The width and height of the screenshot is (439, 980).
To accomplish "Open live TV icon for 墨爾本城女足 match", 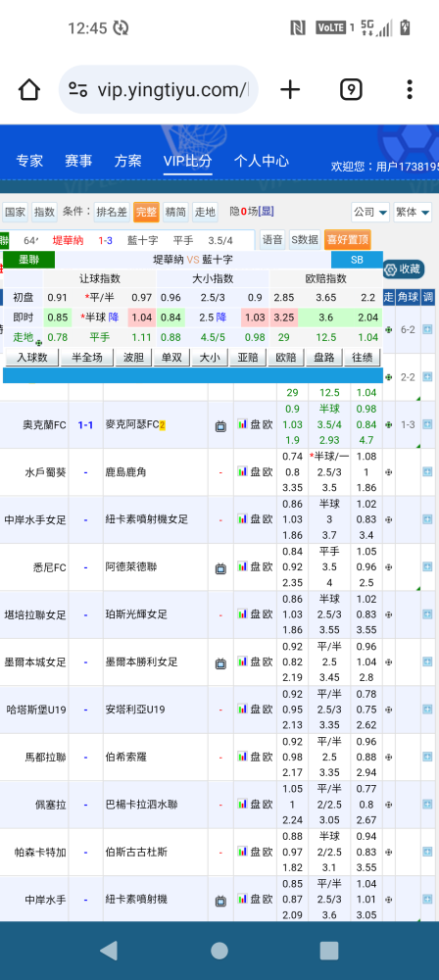I will tap(220, 663).
